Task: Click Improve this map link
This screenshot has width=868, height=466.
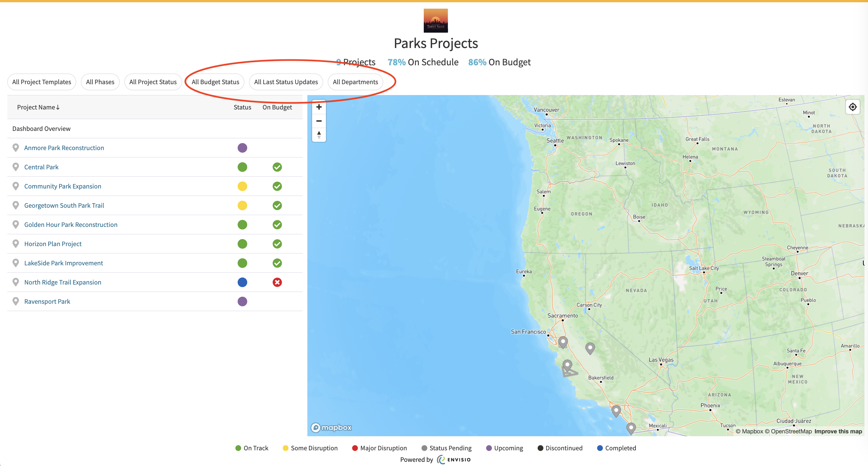Action: (838, 431)
